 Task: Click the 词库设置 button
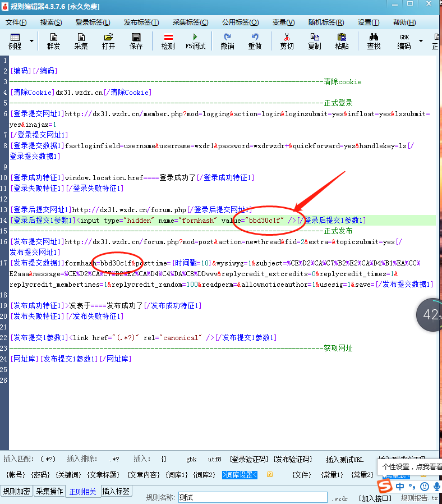point(240,475)
